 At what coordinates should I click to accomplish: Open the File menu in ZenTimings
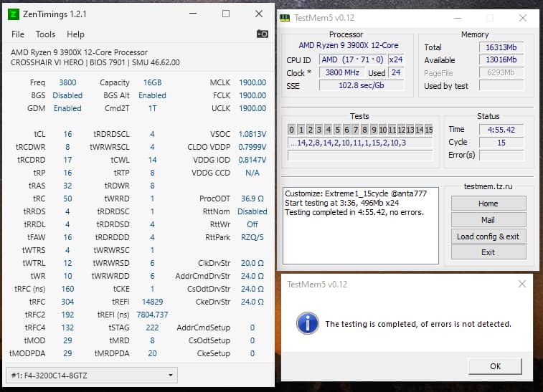18,34
